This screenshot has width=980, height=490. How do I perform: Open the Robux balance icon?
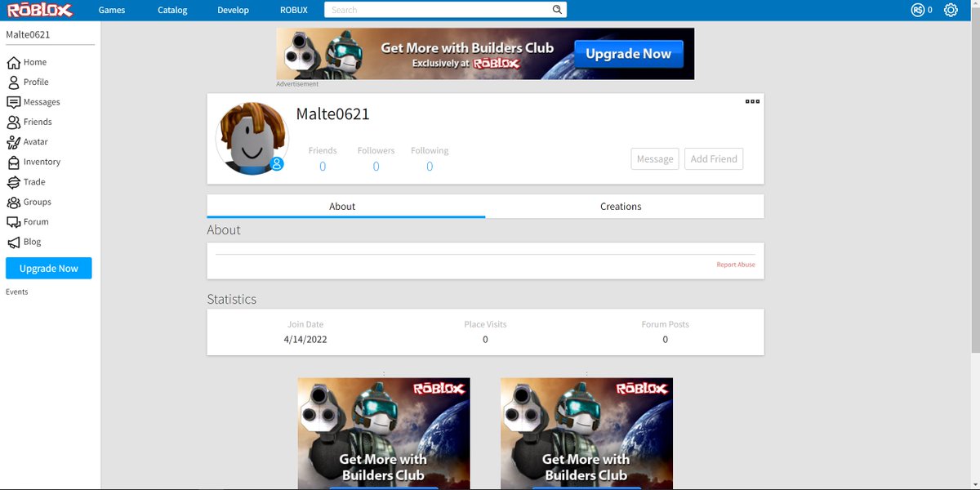(x=918, y=10)
